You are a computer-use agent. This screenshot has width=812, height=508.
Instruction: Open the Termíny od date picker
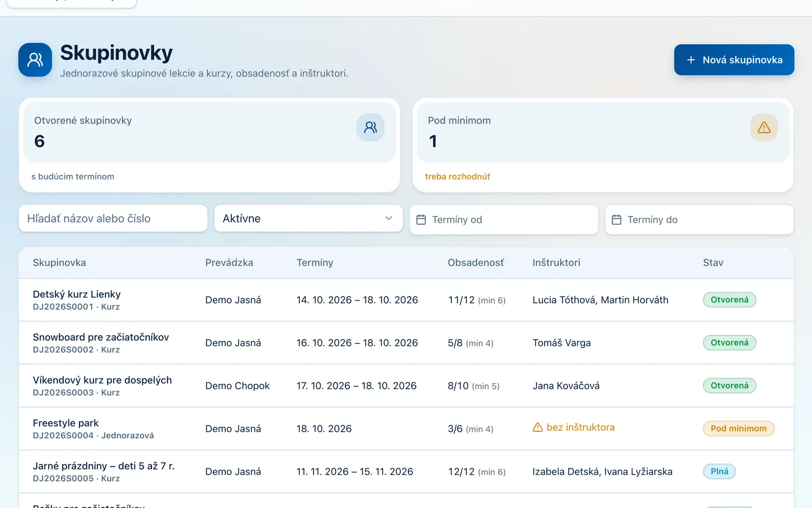[x=504, y=219]
